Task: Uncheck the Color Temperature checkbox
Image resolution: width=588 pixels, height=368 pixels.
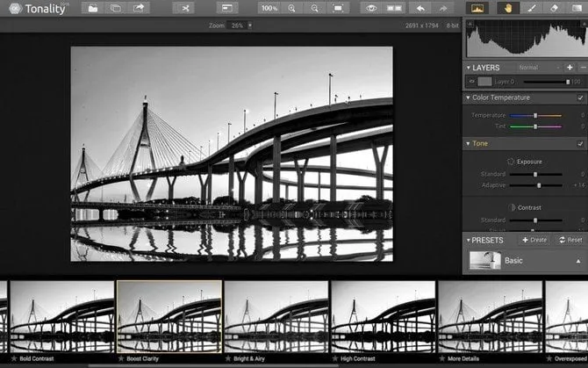Action: [580, 97]
